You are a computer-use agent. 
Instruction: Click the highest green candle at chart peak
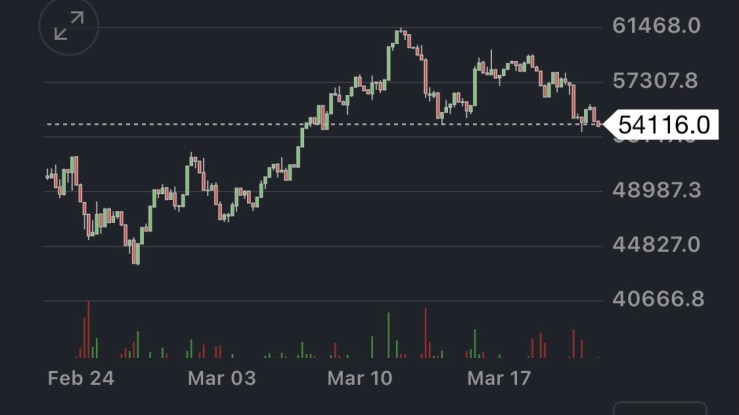(x=399, y=38)
